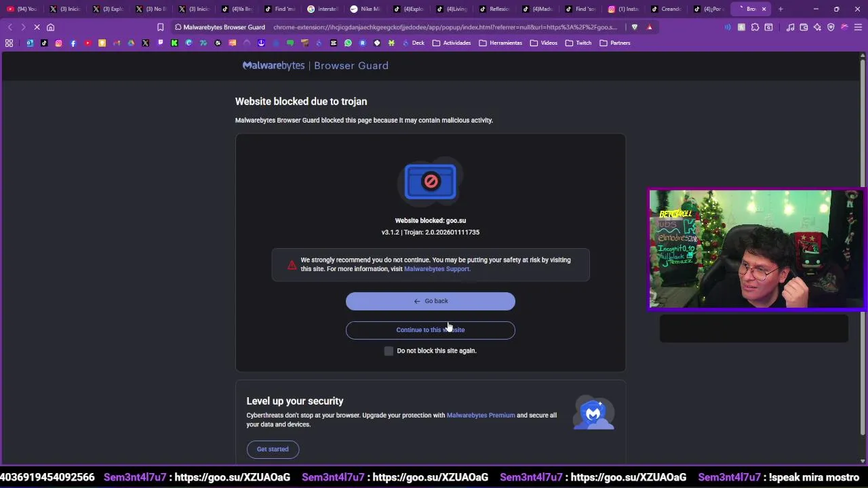The width and height of the screenshot is (868, 488).
Task: Click 'Website blocked due to trojan' heading
Action: [x=301, y=102]
